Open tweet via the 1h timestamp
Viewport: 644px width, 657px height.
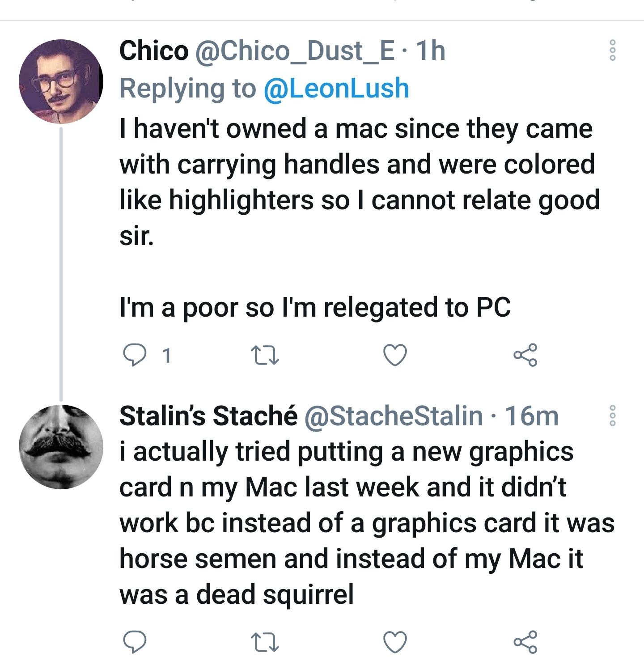pyautogui.click(x=431, y=51)
